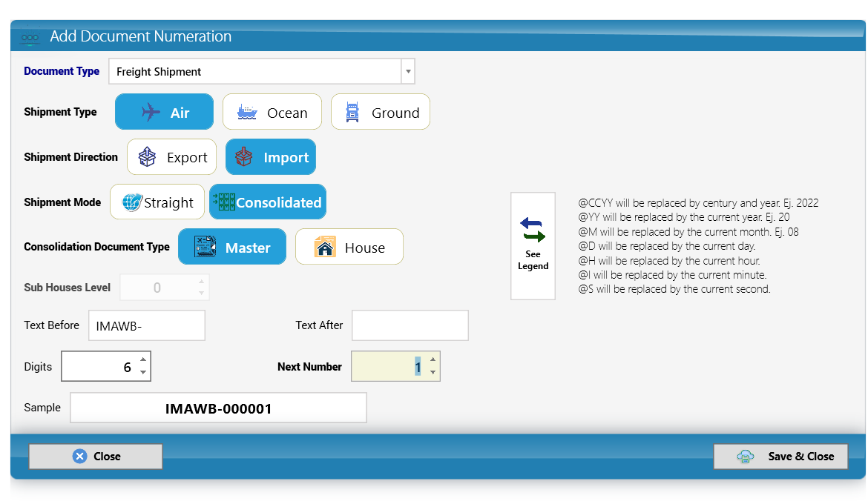This screenshot has width=868, height=504.
Task: Click the dialog title bar icon
Action: [x=30, y=38]
